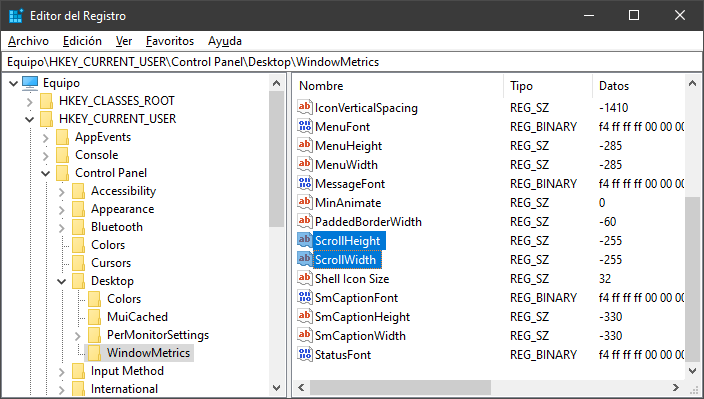Collapse the HKEY_CURRENT_USER tree node
The image size is (704, 399).
coord(30,119)
